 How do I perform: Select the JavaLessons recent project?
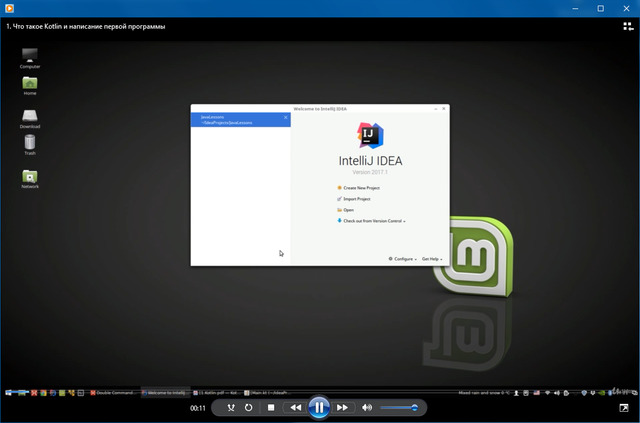235,119
